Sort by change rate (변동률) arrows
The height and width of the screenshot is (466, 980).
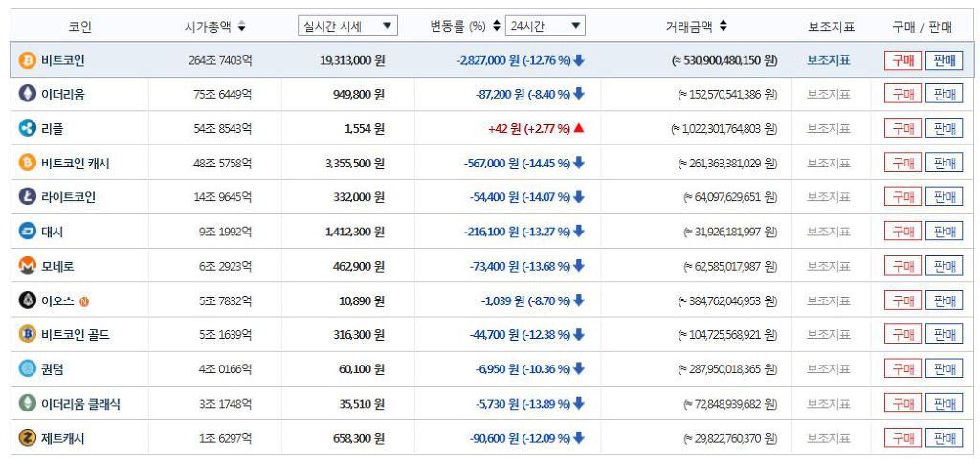point(497,26)
